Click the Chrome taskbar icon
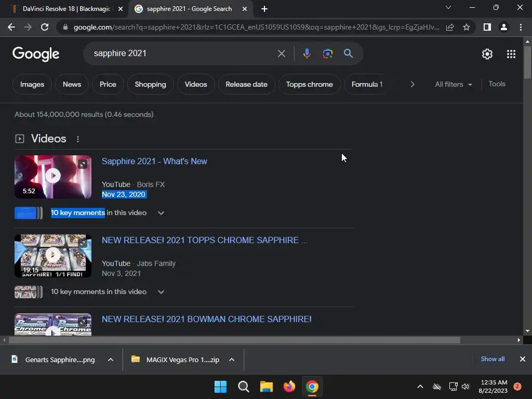532x399 pixels. coord(312,387)
